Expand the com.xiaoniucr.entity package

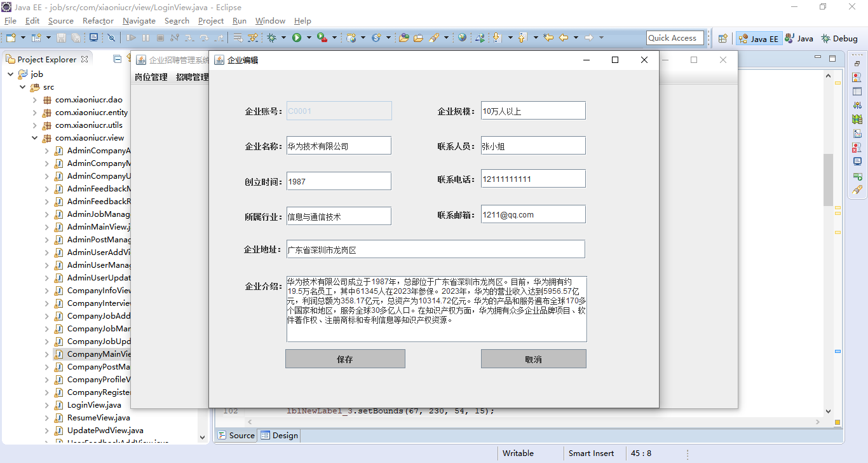click(35, 112)
